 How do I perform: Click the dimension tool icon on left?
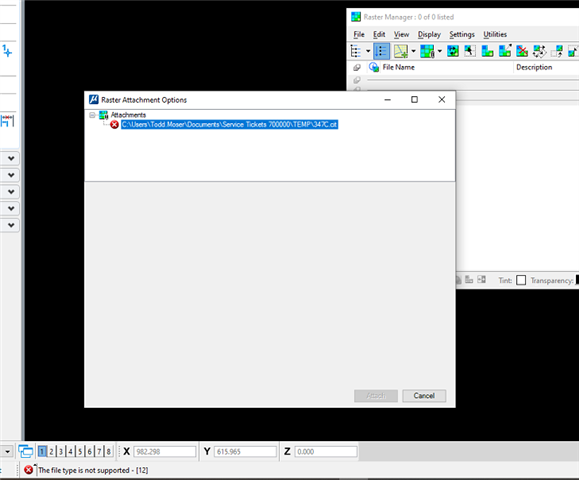pyautogui.click(x=7, y=121)
